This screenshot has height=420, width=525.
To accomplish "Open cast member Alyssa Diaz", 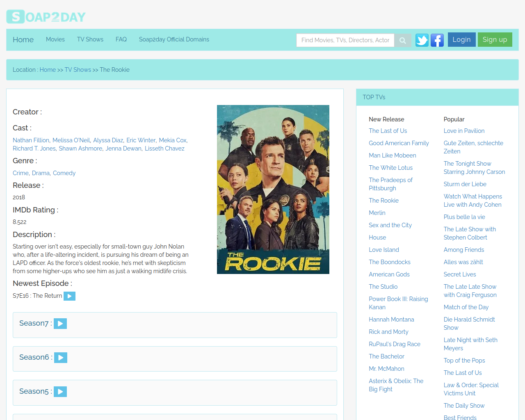I will [108, 140].
